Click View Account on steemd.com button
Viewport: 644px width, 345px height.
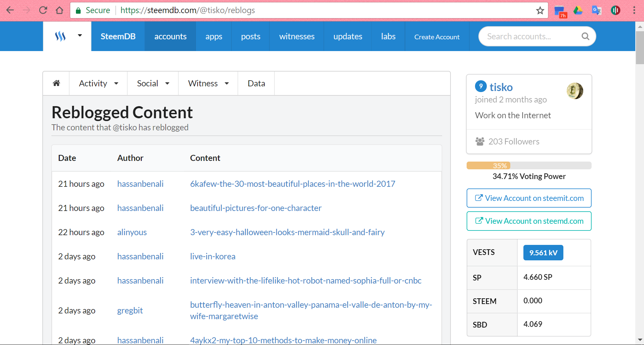[529, 221]
